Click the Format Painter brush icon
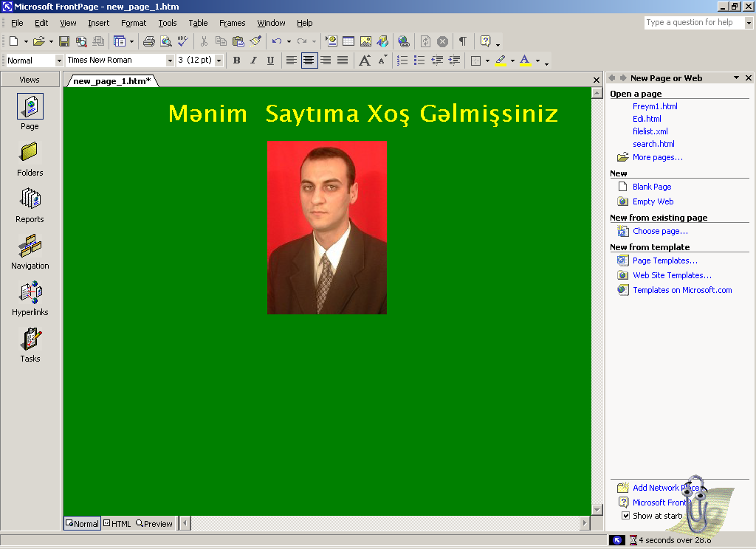Viewport: 756px width, 549px height. tap(255, 41)
